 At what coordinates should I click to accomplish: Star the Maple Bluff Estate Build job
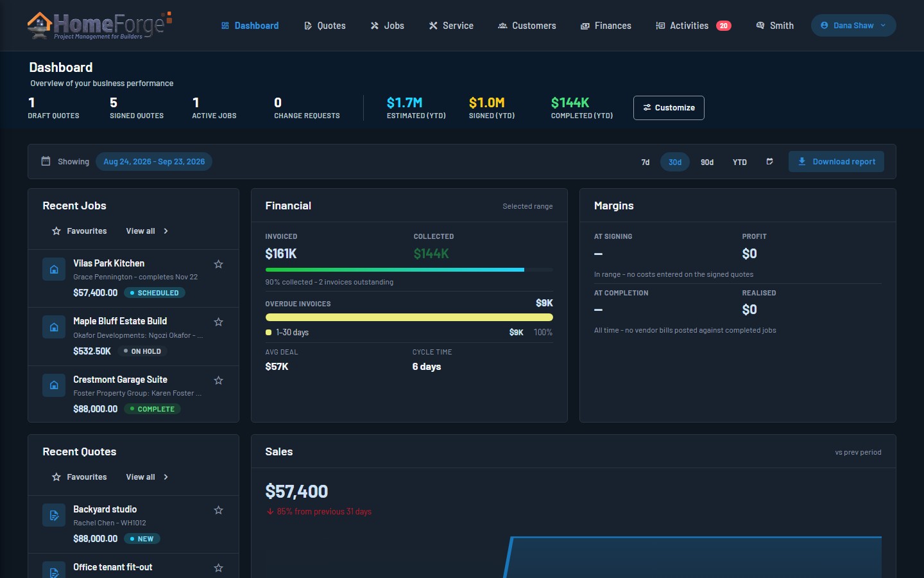[x=218, y=322]
